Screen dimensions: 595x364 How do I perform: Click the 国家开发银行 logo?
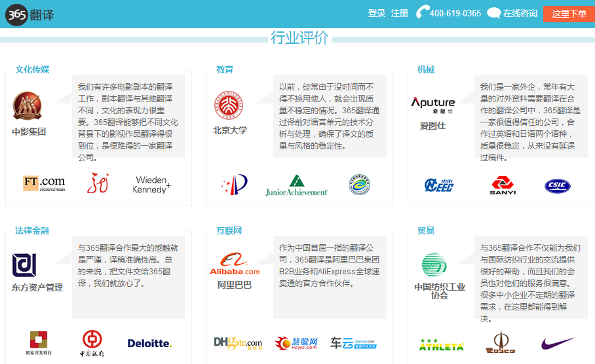39,343
